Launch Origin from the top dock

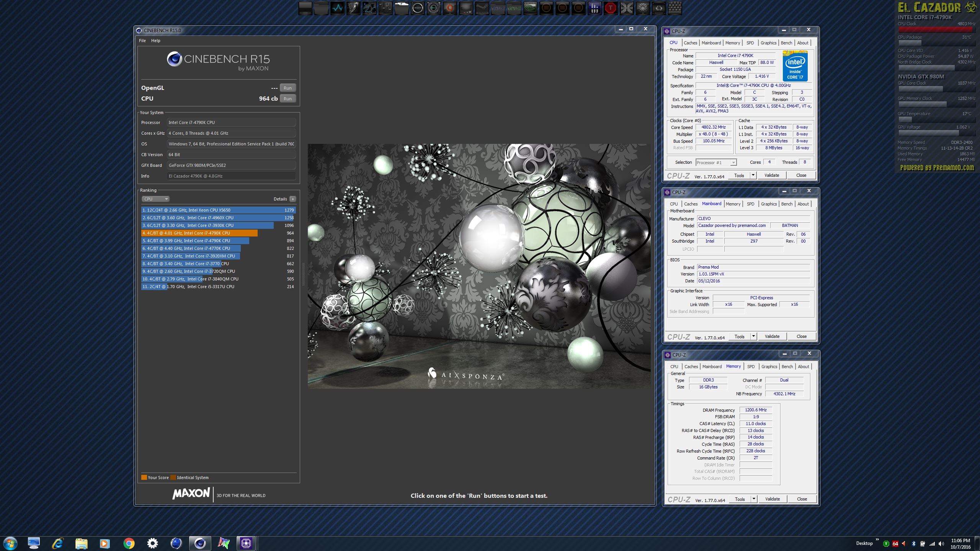(x=450, y=8)
